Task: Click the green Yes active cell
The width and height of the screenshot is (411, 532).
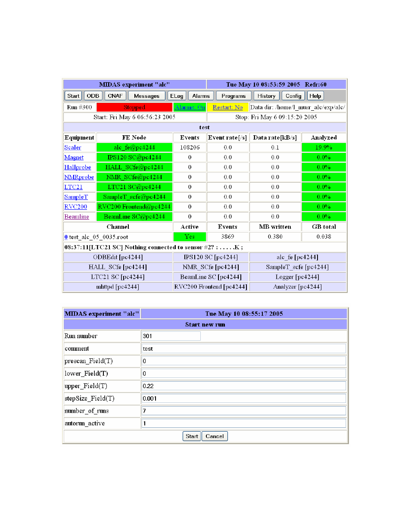Action: coord(190,236)
